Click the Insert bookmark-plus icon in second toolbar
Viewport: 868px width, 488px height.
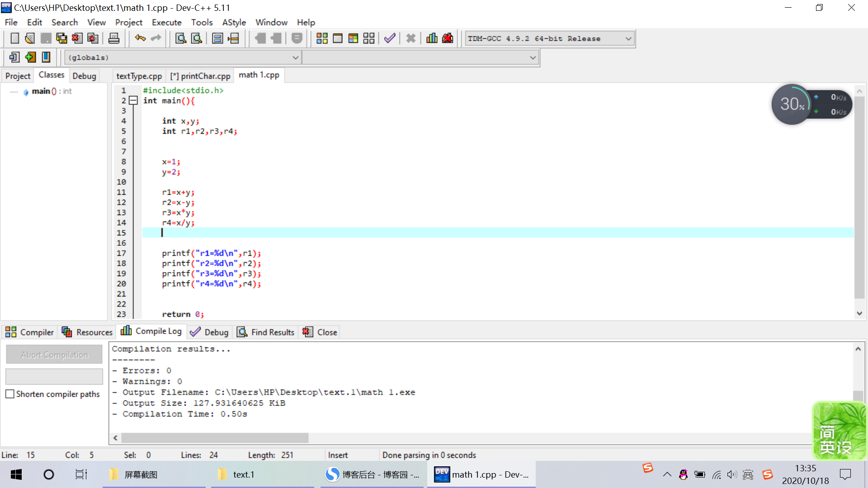(30, 57)
